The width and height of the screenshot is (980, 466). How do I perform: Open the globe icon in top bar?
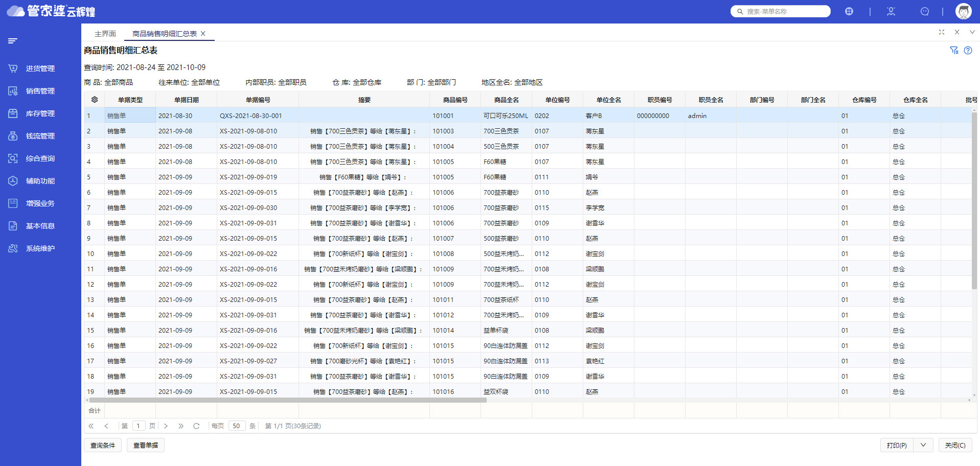pyautogui.click(x=849, y=11)
